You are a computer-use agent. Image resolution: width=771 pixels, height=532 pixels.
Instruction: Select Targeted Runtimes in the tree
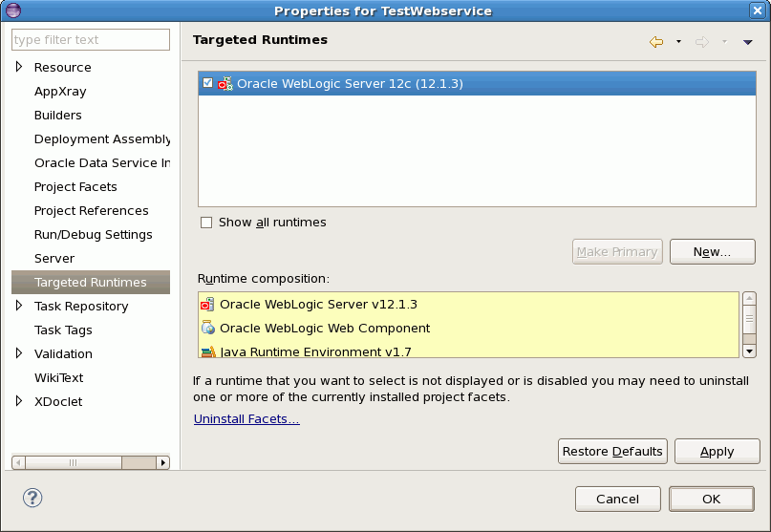pos(91,282)
